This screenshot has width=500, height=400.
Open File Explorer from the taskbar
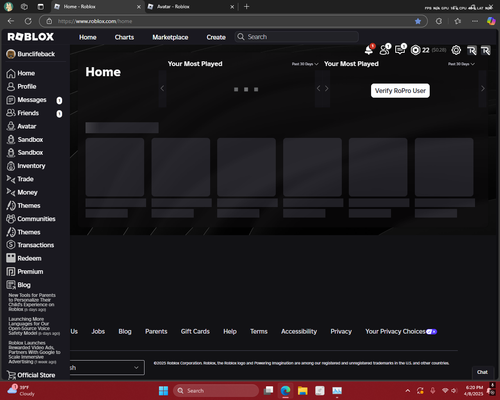(x=303, y=391)
